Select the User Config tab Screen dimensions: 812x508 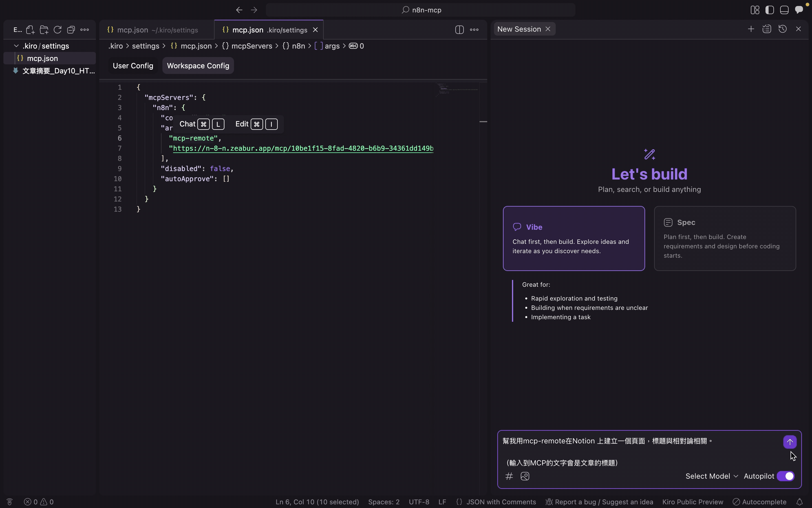[x=133, y=65]
